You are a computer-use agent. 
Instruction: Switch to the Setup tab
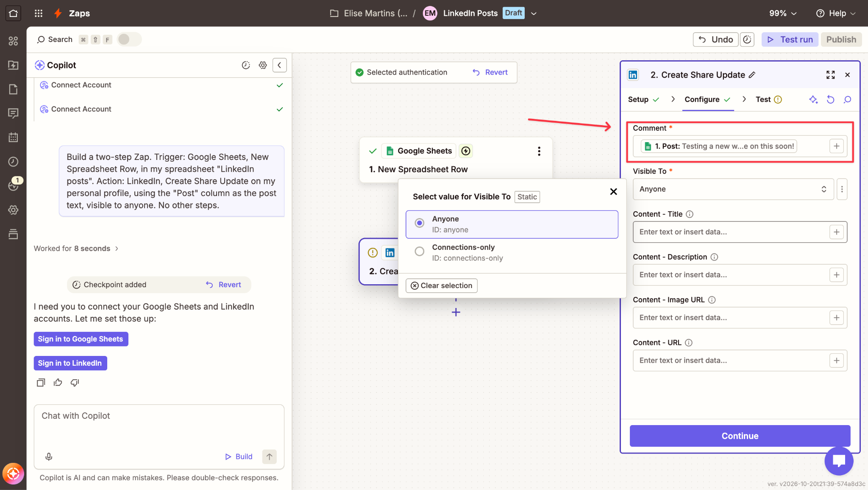643,99
